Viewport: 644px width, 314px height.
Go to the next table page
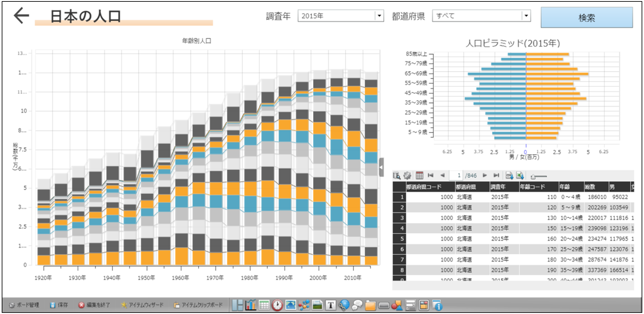[484, 175]
